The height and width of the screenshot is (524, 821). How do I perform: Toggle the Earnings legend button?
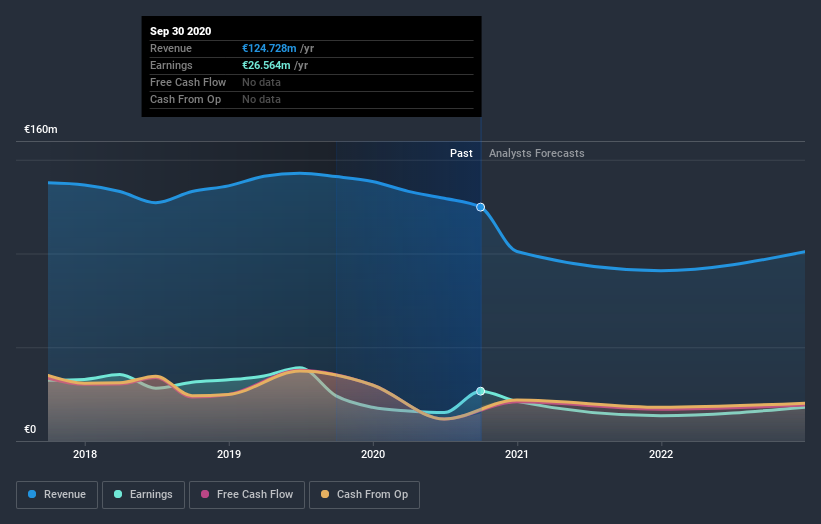coord(143,495)
